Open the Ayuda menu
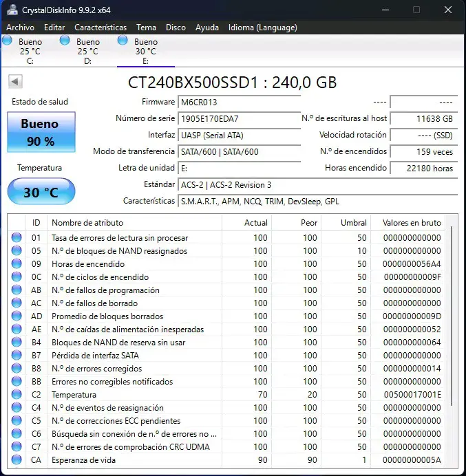Screen dimensions: 466x476 (x=207, y=28)
